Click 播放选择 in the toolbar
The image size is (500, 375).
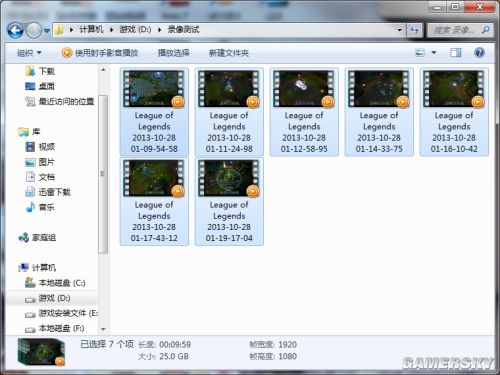[174, 53]
